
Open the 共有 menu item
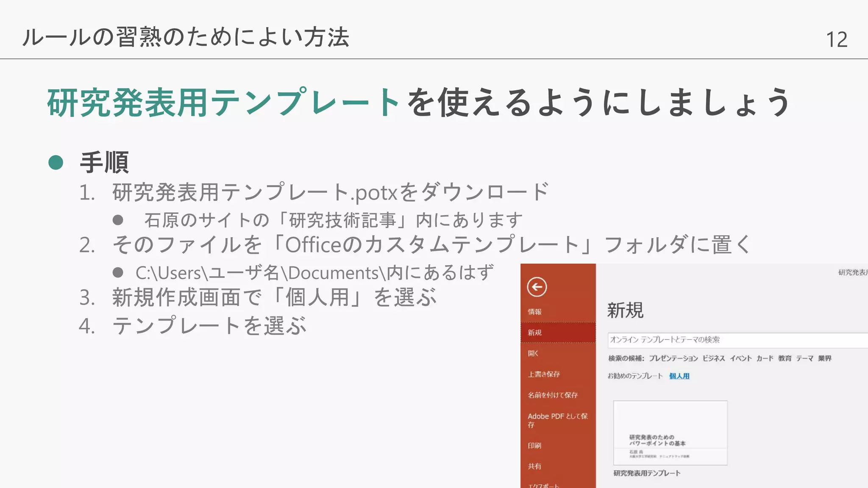point(534,466)
